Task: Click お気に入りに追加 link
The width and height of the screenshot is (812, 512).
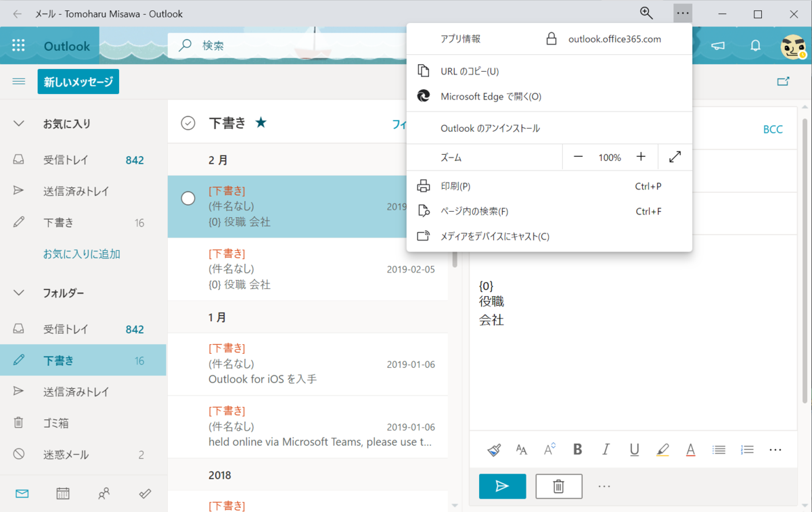Action: tap(82, 254)
